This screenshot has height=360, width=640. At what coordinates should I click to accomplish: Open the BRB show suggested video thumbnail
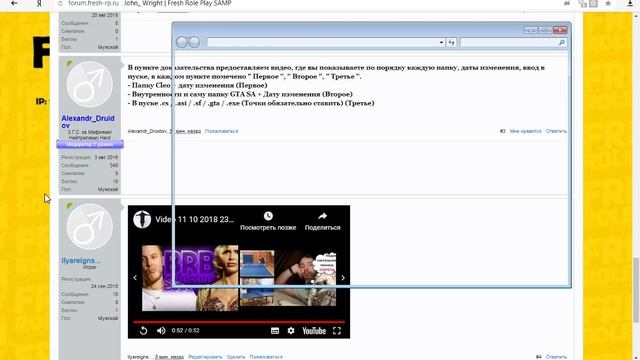tap(190, 278)
